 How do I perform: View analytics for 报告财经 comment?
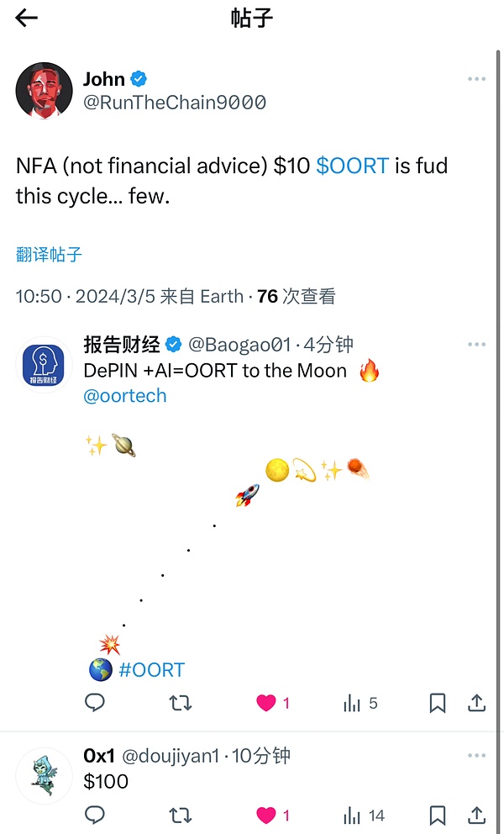point(352,703)
